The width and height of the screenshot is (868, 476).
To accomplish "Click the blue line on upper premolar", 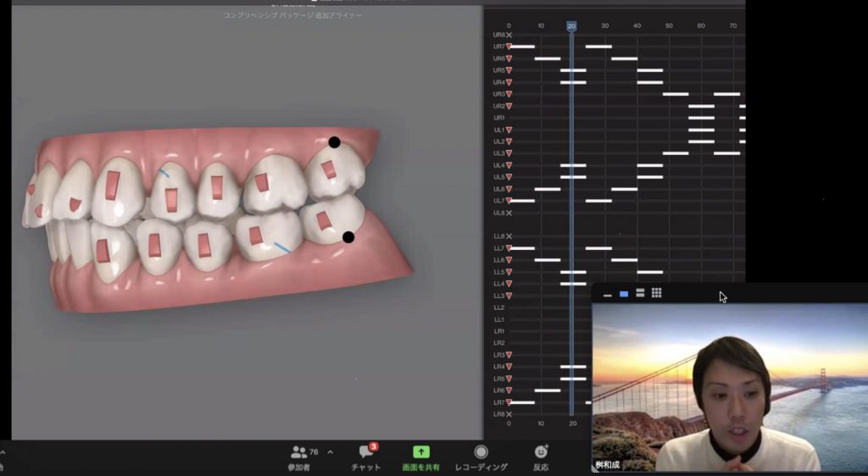I will tap(164, 173).
